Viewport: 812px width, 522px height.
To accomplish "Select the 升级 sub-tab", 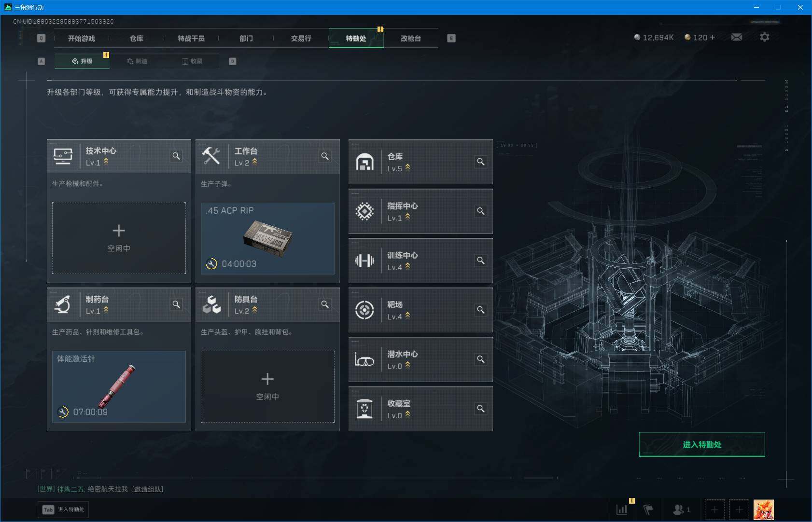I will 82,61.
